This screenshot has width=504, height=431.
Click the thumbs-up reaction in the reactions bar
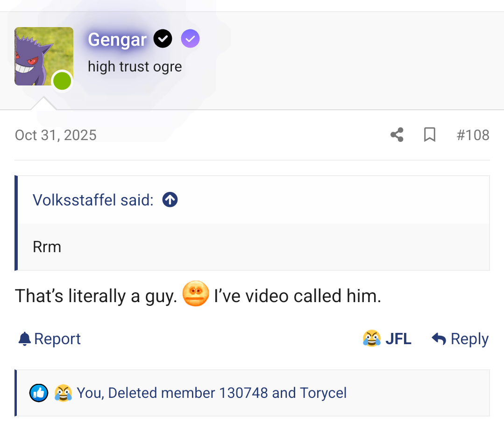[39, 393]
